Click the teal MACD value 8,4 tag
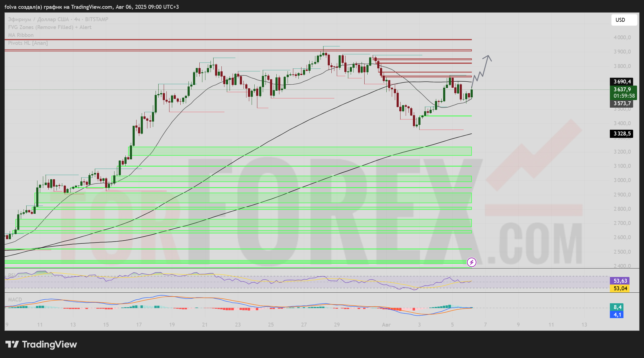Screen dimensions: 644x358 (617, 307)
